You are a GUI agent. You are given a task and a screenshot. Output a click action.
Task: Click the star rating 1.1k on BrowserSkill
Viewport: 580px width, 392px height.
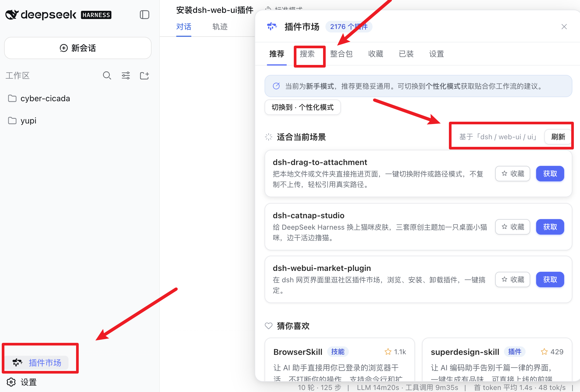point(395,352)
